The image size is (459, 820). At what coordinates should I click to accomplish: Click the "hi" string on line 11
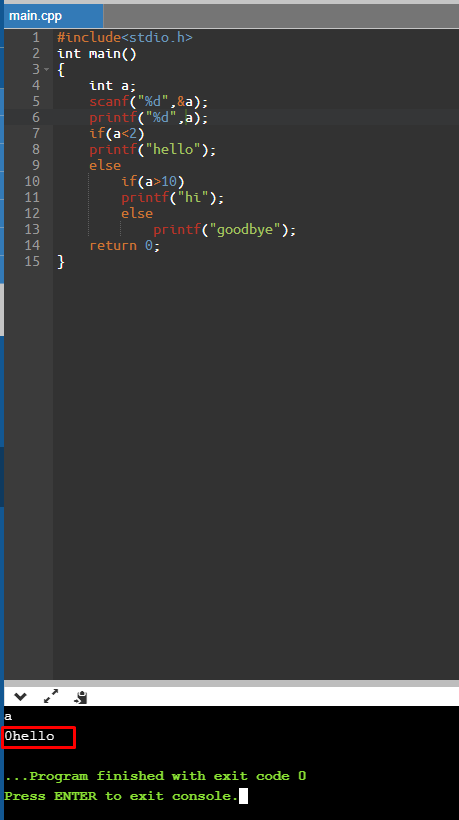(194, 198)
